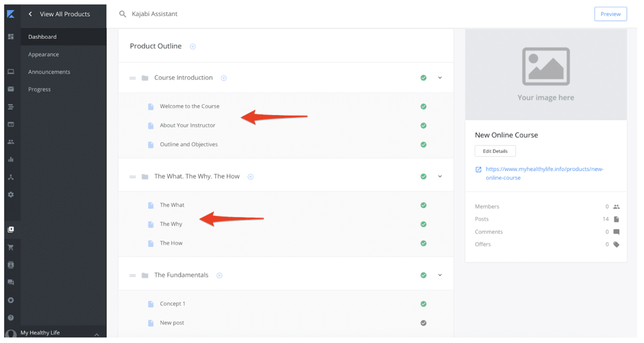Open the settings gear icon in sidebar

10,195
